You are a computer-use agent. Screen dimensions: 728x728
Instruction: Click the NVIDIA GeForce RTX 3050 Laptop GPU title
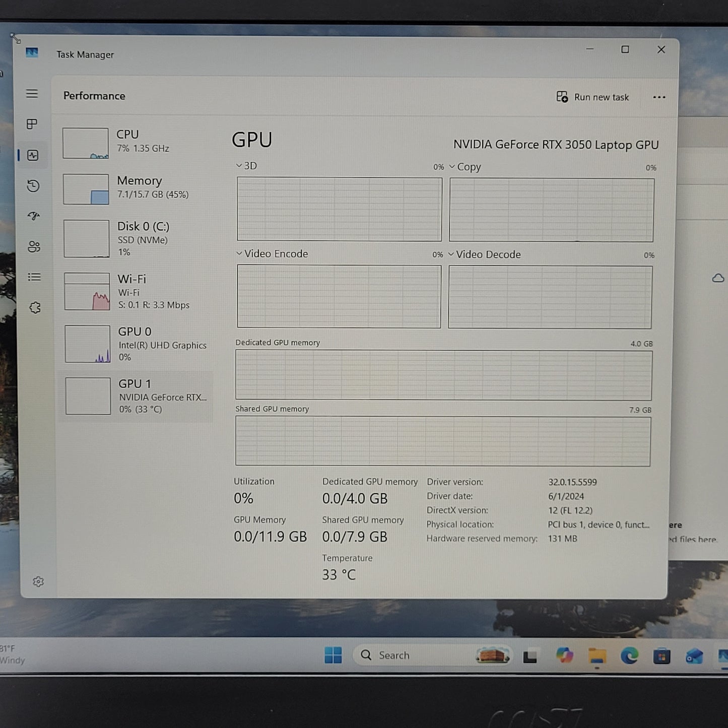pyautogui.click(x=556, y=145)
